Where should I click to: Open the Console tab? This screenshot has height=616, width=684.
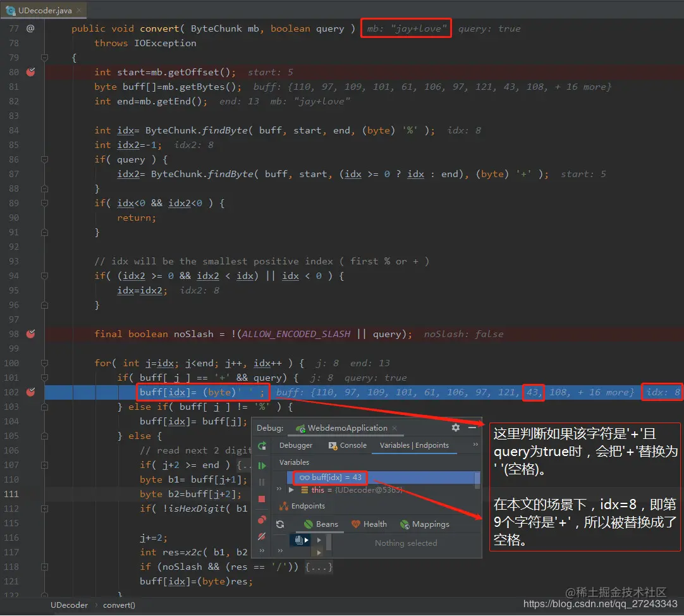point(347,445)
